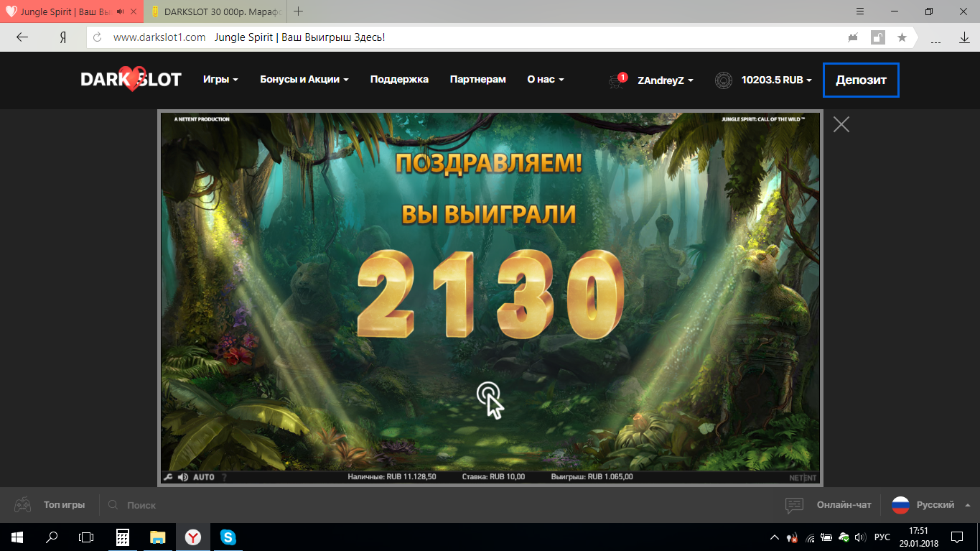
Task: Click the Russian flag icon
Action: pyautogui.click(x=900, y=505)
